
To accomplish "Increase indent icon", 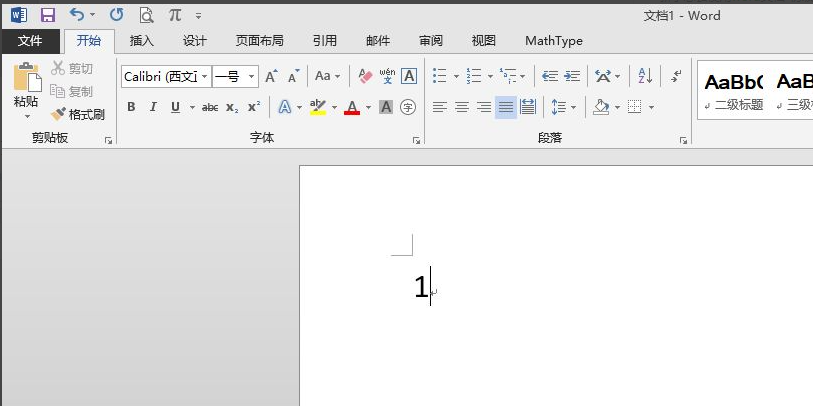I will pos(572,76).
